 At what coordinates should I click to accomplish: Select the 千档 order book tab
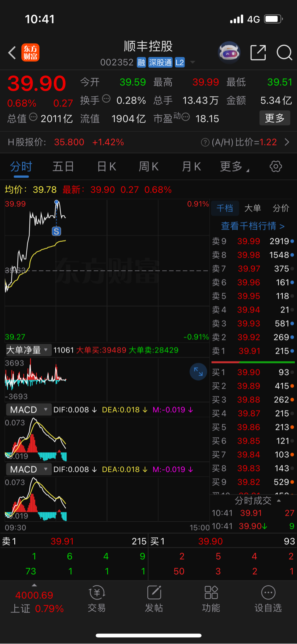point(225,208)
